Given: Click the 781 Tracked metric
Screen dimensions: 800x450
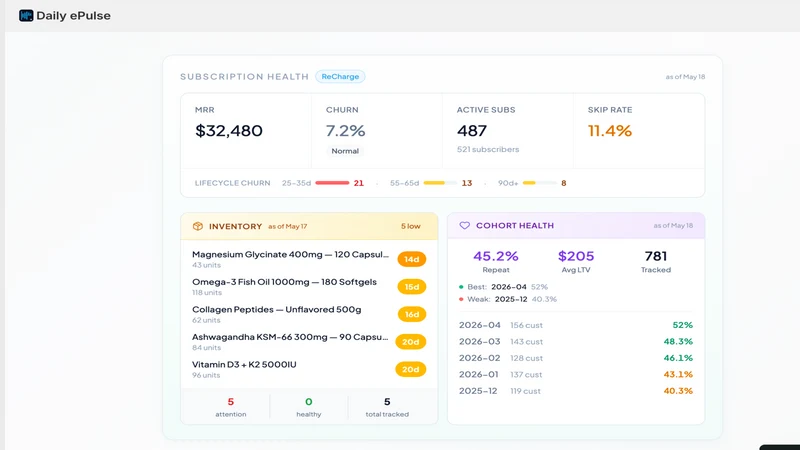Looking at the screenshot, I should [656, 261].
